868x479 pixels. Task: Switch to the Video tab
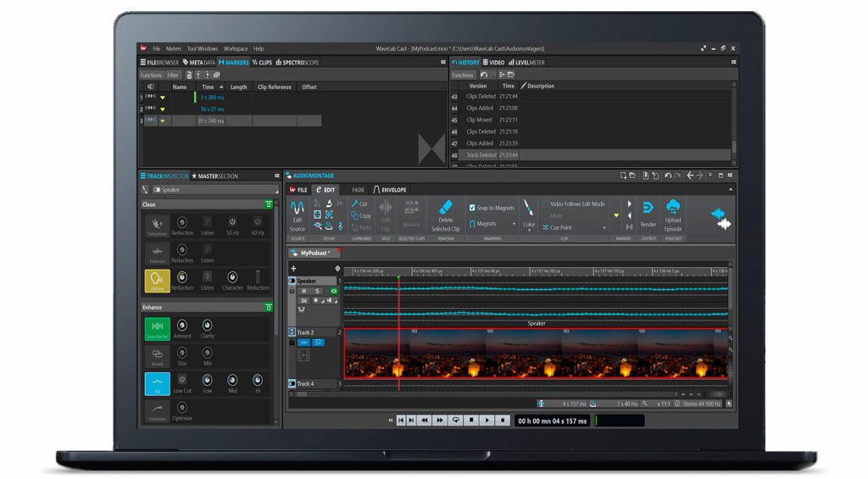tap(494, 63)
